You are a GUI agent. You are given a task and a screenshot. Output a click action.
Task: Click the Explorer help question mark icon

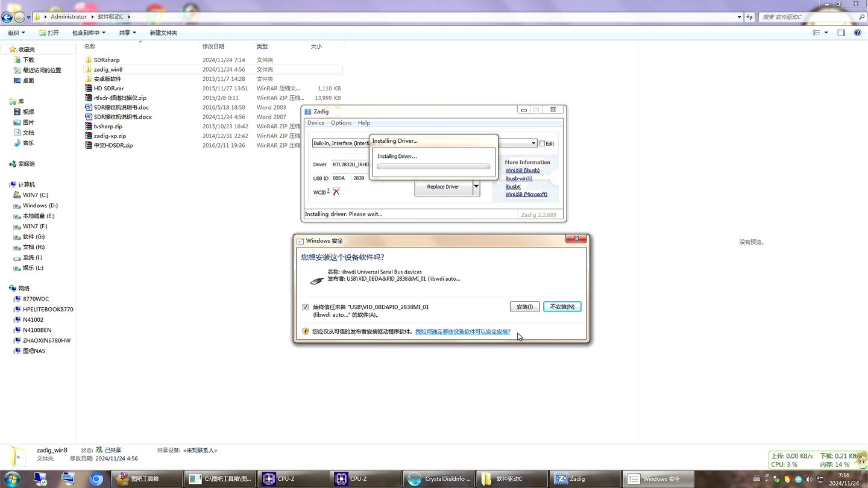point(857,33)
